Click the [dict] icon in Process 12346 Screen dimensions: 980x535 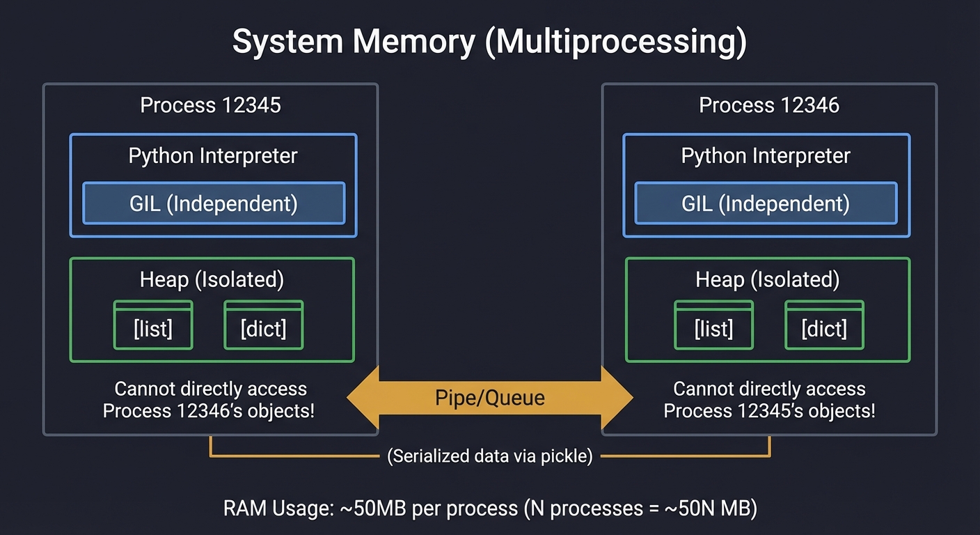pyautogui.click(x=824, y=327)
